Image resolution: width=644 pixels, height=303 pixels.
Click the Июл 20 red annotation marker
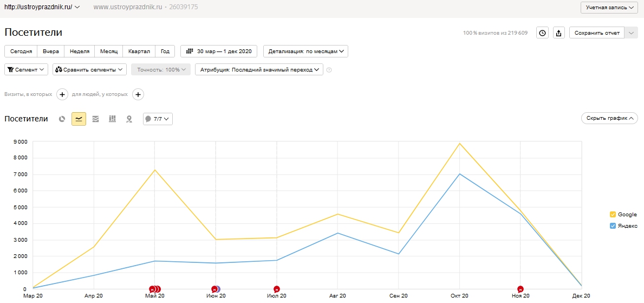click(x=277, y=289)
